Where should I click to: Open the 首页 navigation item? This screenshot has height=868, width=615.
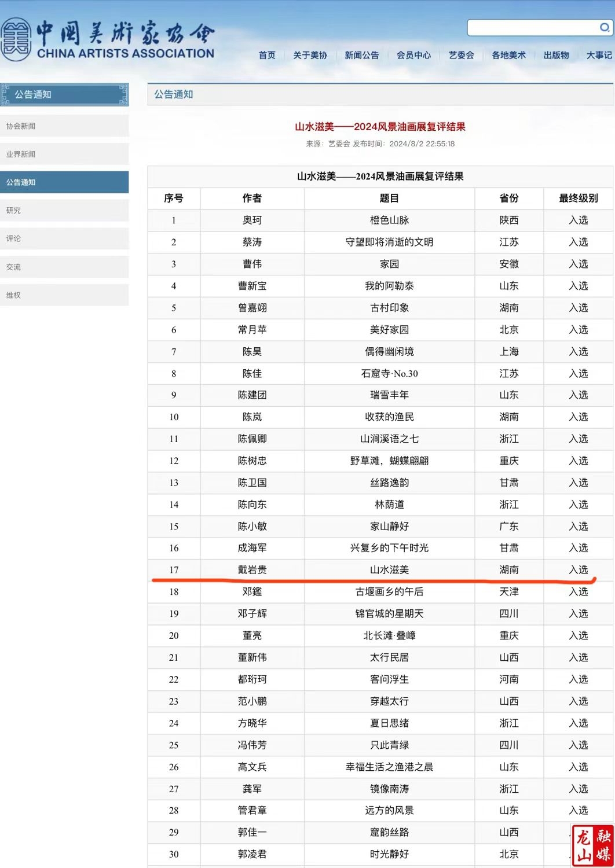click(x=267, y=55)
